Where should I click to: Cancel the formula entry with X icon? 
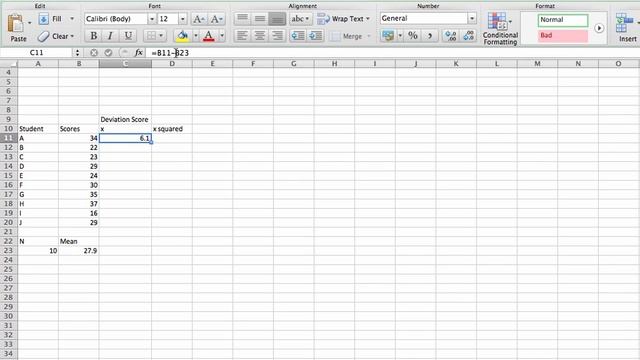tap(94, 53)
